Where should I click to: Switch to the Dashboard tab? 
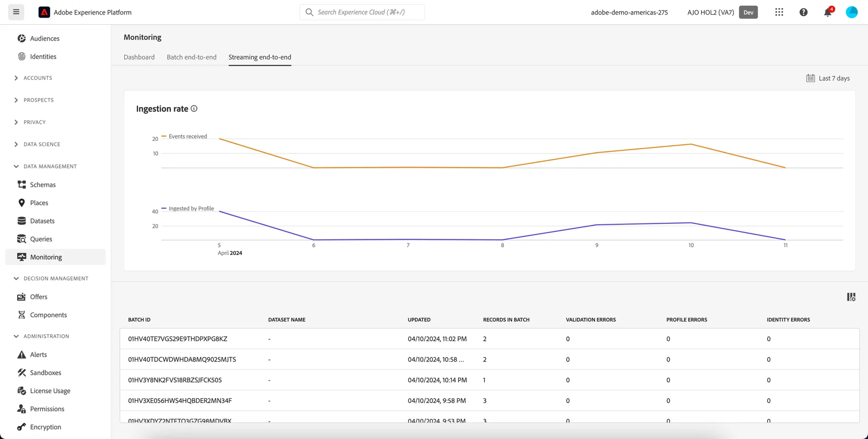(139, 57)
